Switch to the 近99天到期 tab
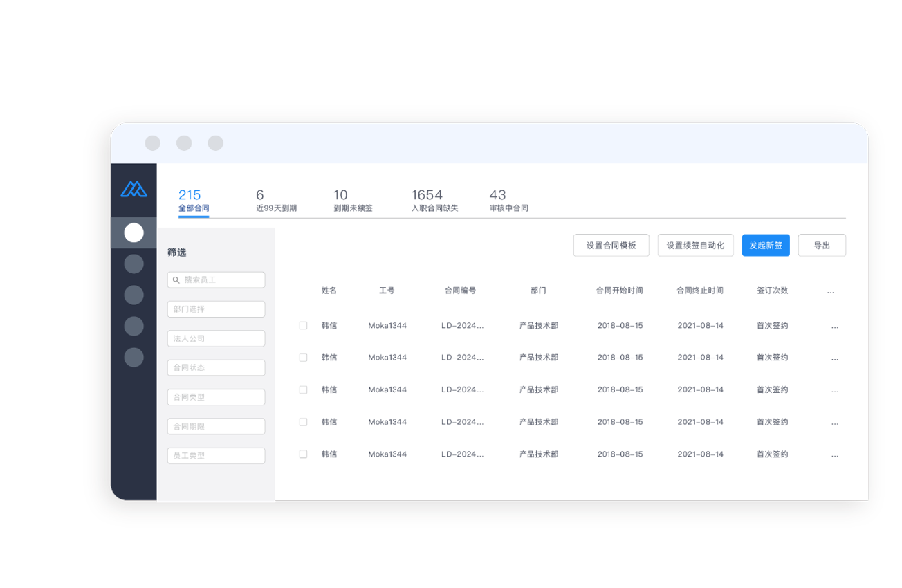Image resolution: width=902 pixels, height=588 pixels. pos(276,201)
